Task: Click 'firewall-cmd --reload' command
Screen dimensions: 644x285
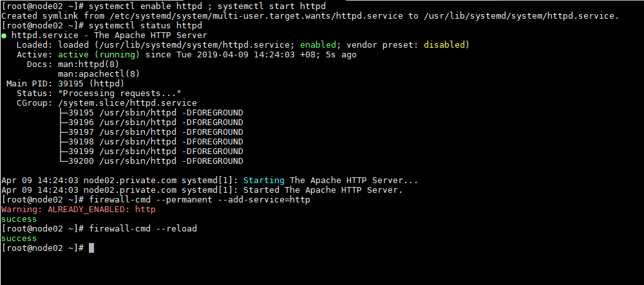Action: click(x=143, y=229)
